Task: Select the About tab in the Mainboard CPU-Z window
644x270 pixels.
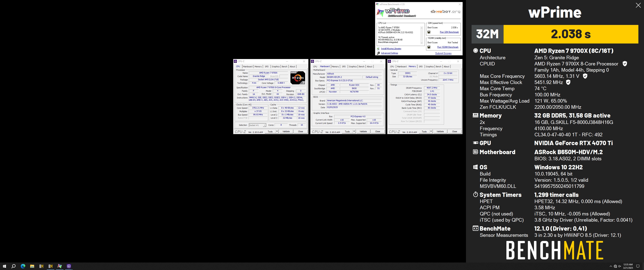Action: coord(370,67)
